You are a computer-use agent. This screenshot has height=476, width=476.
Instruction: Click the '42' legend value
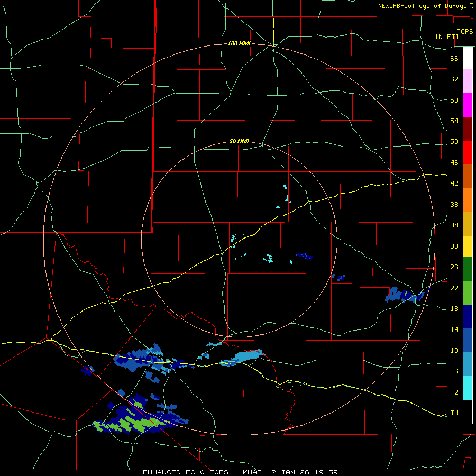coord(454,184)
